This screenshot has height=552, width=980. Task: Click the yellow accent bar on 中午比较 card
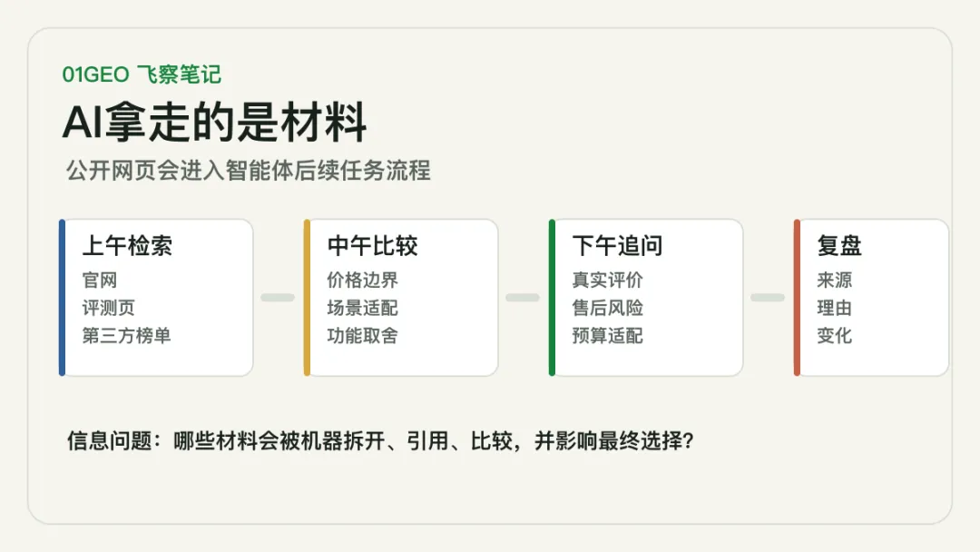point(307,298)
